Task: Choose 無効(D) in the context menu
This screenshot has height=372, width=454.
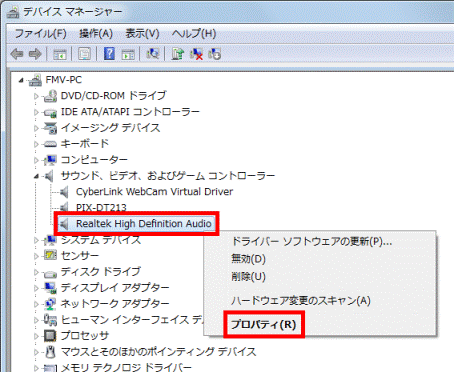Action: tap(248, 259)
